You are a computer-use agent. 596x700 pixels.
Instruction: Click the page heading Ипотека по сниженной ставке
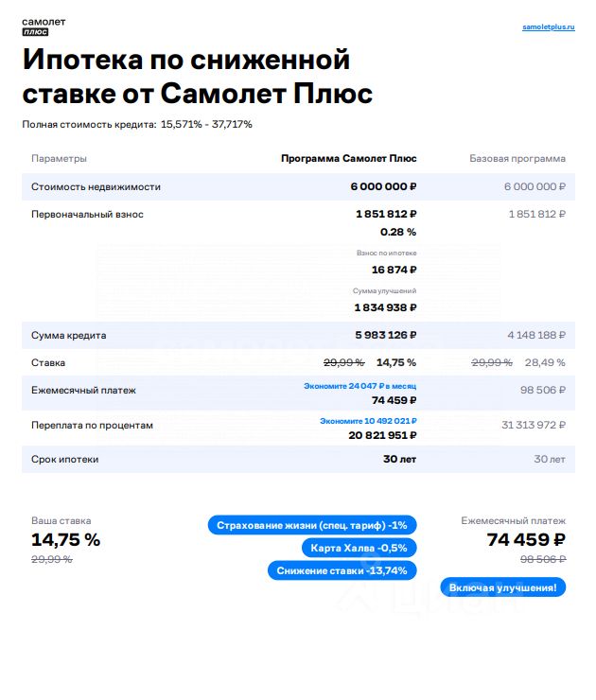point(198,76)
